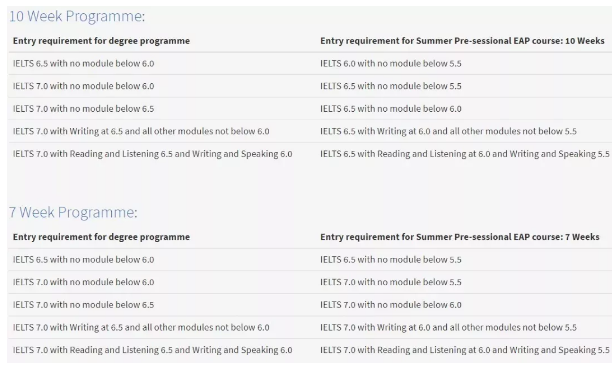This screenshot has height=370, width=616.
Task: Click 7 Weeks pre-sessional EAP course column header
Action: pos(460,237)
